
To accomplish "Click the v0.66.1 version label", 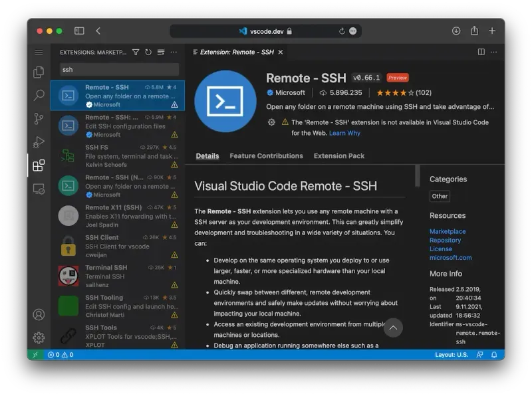I will pos(366,78).
